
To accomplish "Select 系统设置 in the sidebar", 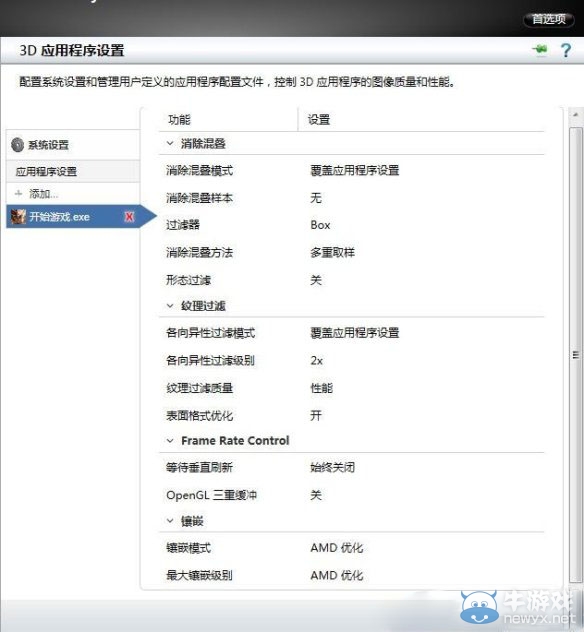I will (73, 145).
